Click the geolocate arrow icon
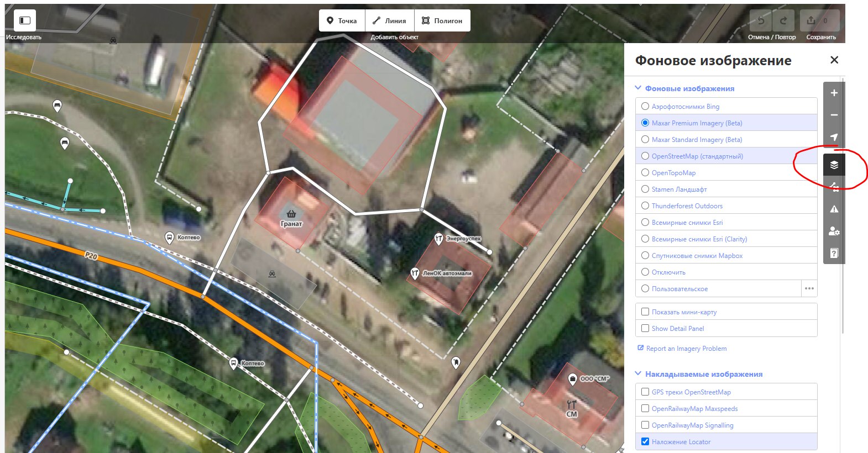Image resolution: width=868 pixels, height=453 pixels. point(834,137)
